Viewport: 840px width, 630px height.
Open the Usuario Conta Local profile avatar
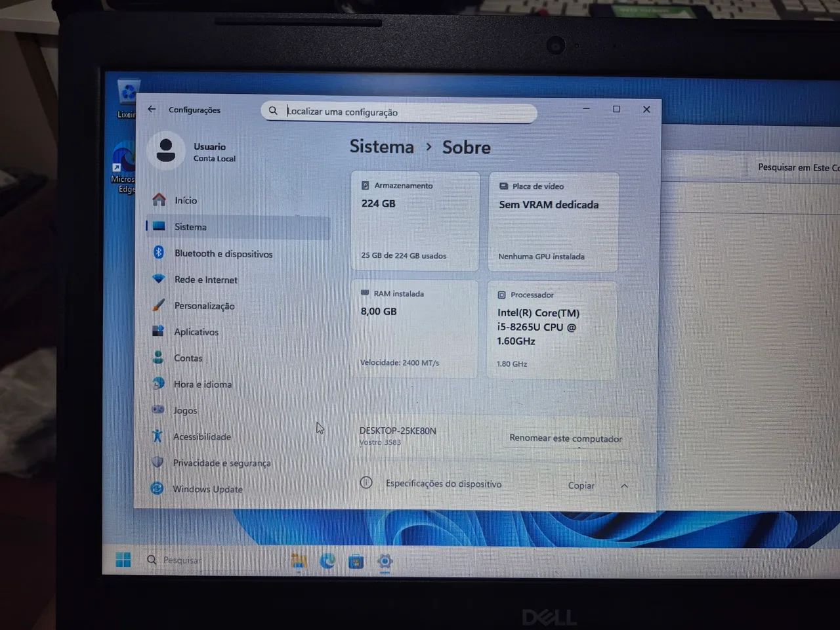[166, 150]
